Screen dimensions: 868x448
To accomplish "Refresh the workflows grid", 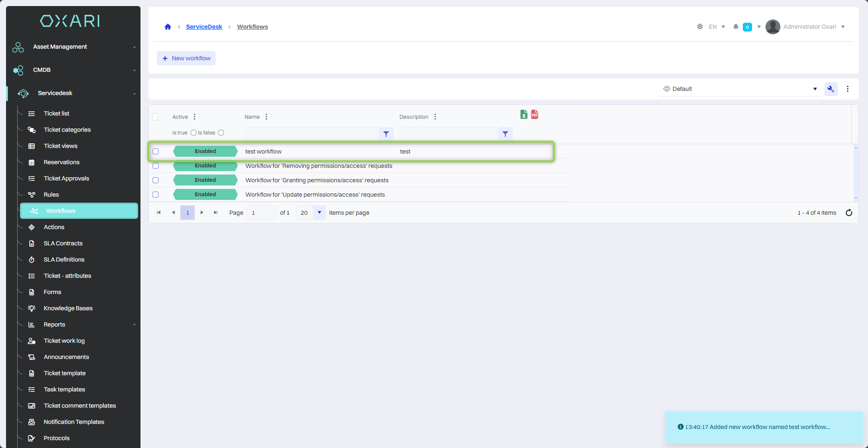I will click(x=849, y=213).
